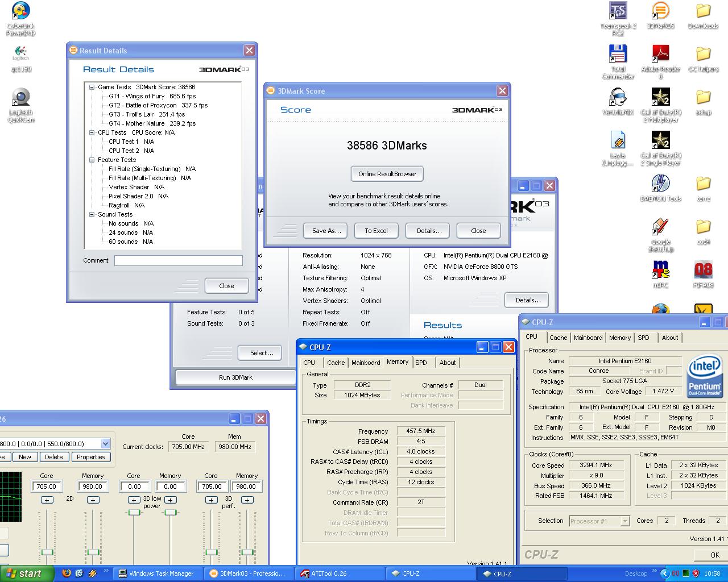Collapse the Sound Tests tree node
Viewport: 728px width, 582px height.
click(x=92, y=215)
